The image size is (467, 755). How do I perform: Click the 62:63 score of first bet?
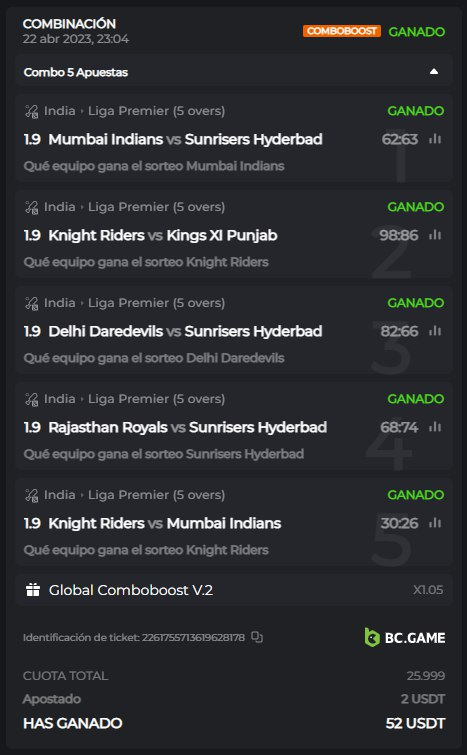click(x=400, y=139)
